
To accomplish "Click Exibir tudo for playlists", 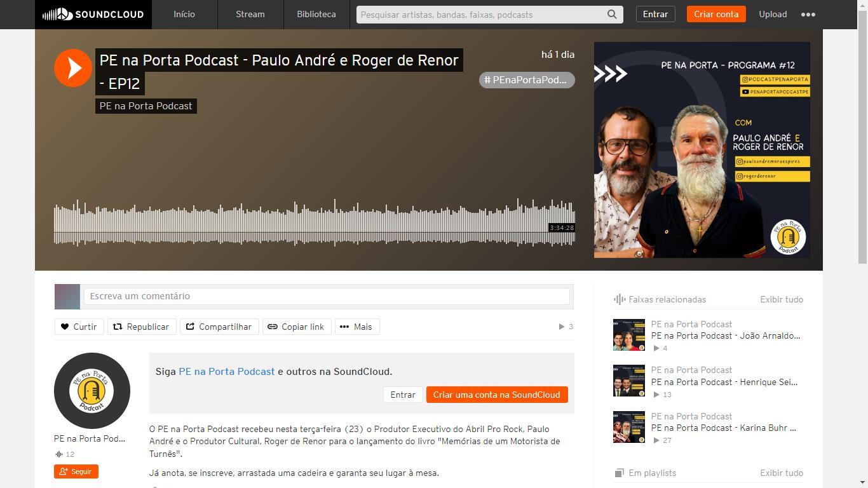I will pos(782,473).
